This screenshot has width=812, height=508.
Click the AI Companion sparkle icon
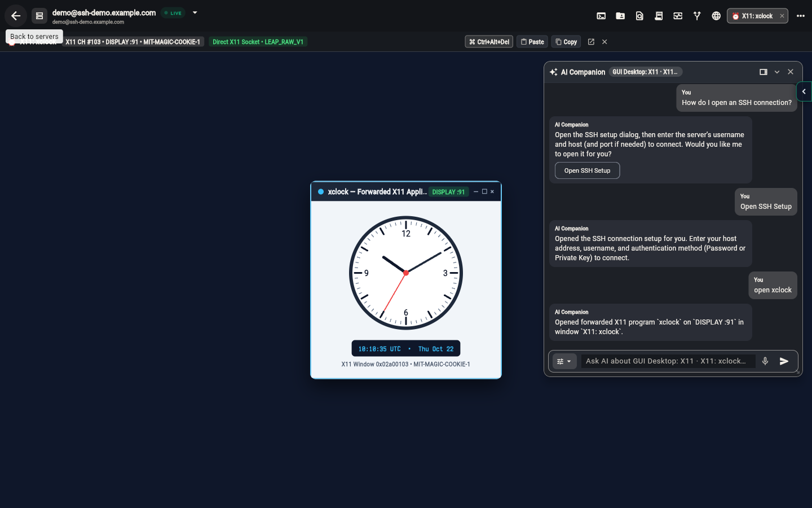click(x=554, y=72)
